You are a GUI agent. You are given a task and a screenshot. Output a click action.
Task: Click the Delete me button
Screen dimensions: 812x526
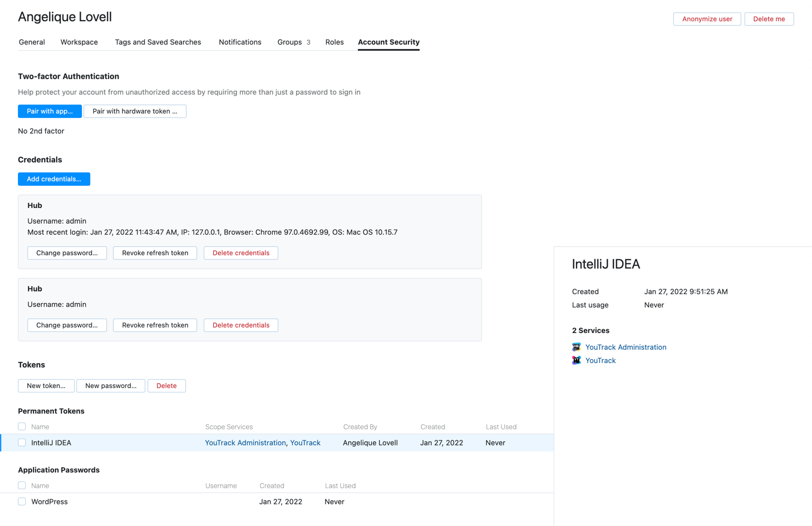click(769, 19)
